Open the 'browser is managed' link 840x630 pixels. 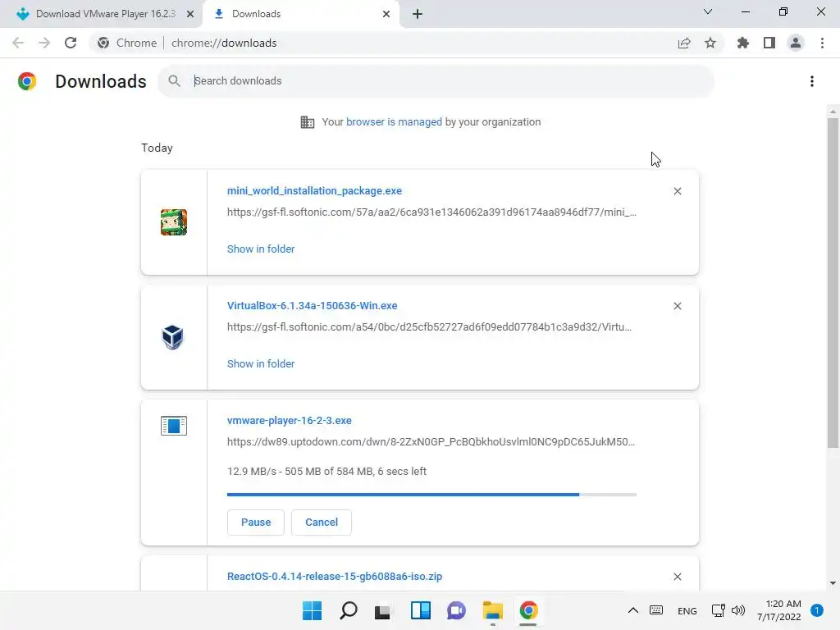(x=394, y=122)
